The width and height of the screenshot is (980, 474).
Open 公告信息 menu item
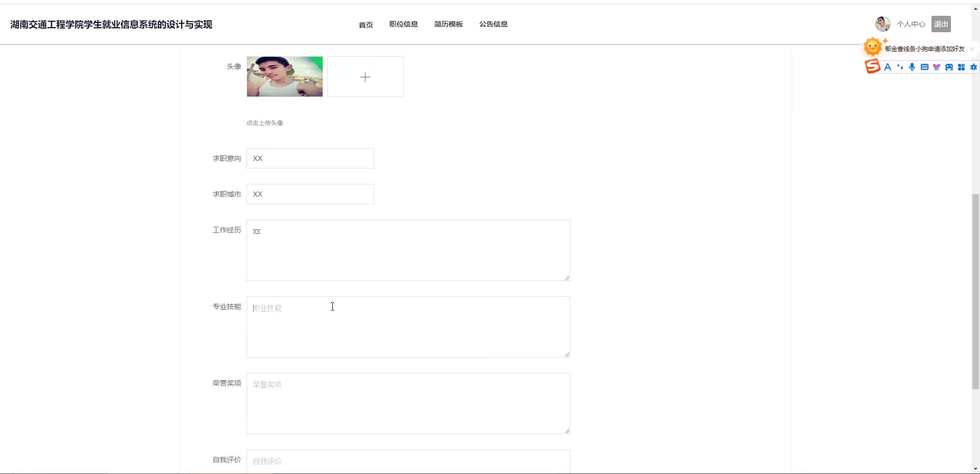[494, 24]
